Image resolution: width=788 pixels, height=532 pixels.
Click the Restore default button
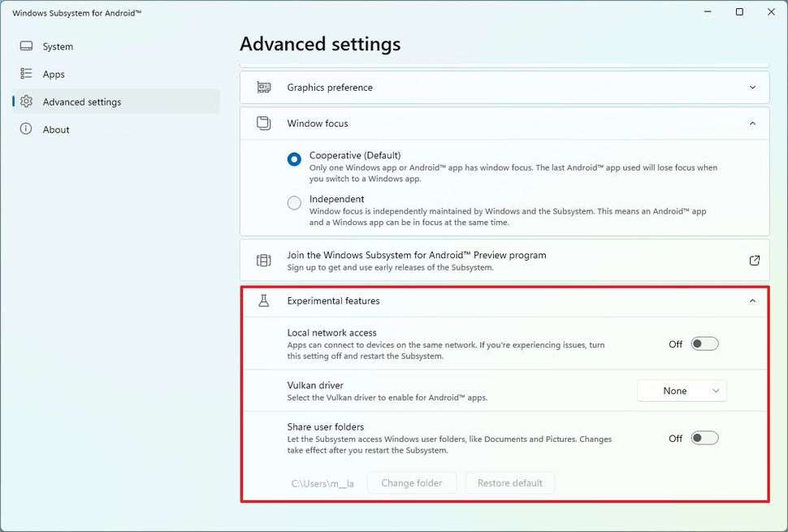(x=509, y=482)
